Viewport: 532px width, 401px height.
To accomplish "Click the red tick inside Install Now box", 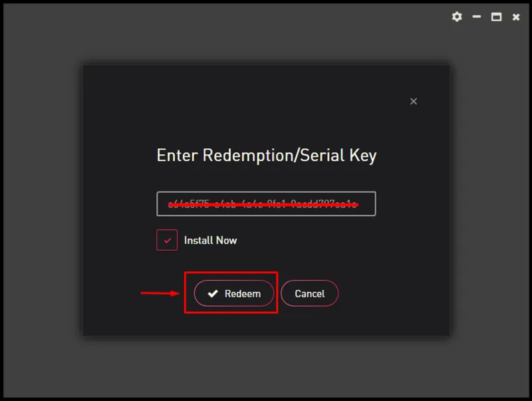I will pos(167,241).
